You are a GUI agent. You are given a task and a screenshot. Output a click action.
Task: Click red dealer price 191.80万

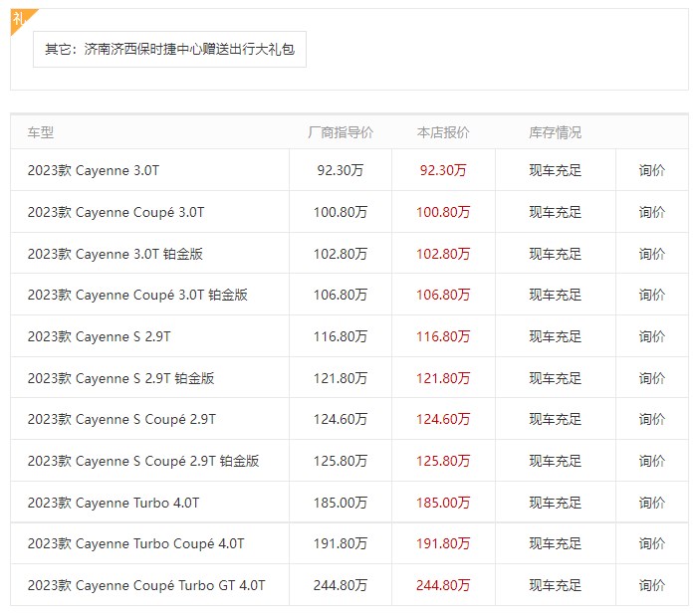[443, 543]
